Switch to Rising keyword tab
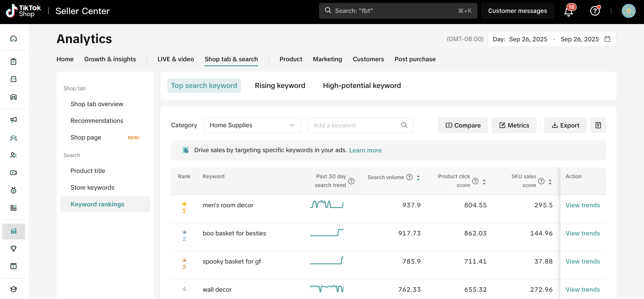 tap(280, 86)
